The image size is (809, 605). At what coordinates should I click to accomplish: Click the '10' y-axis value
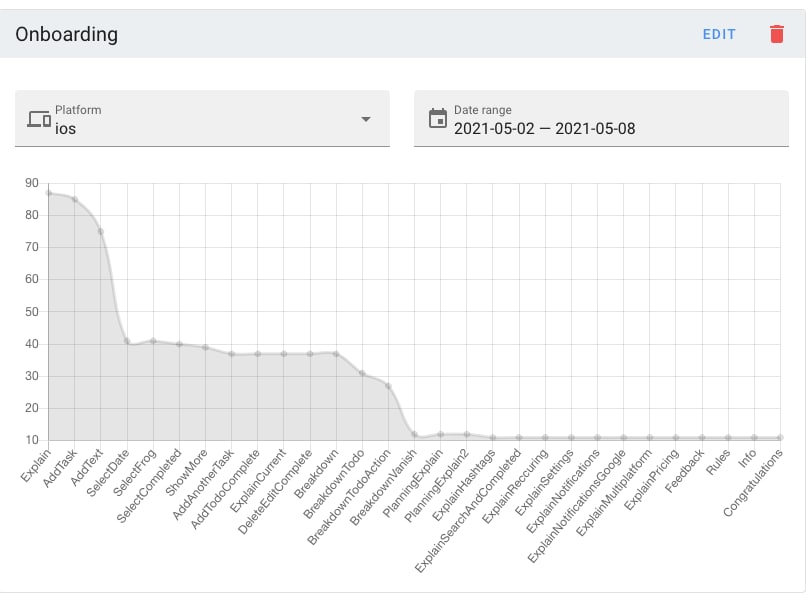coord(32,440)
